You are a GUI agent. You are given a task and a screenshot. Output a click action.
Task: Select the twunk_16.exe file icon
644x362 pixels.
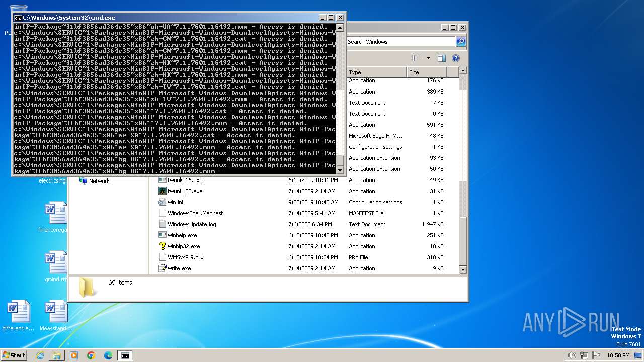point(162,180)
